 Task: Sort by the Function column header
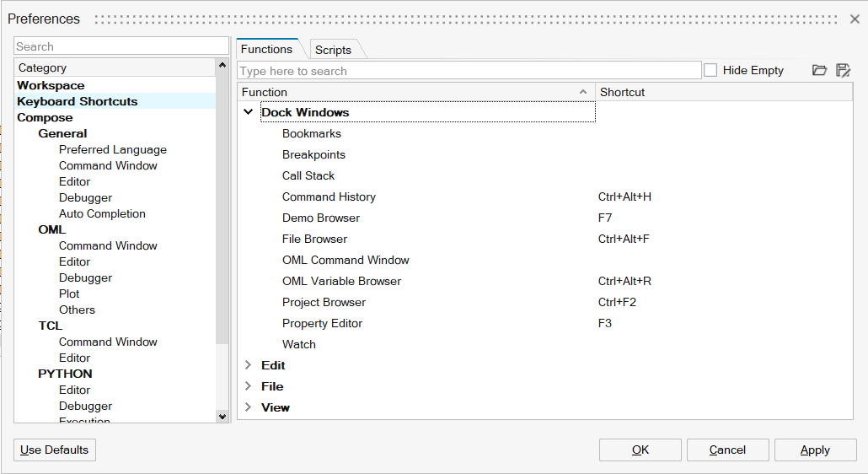[413, 92]
